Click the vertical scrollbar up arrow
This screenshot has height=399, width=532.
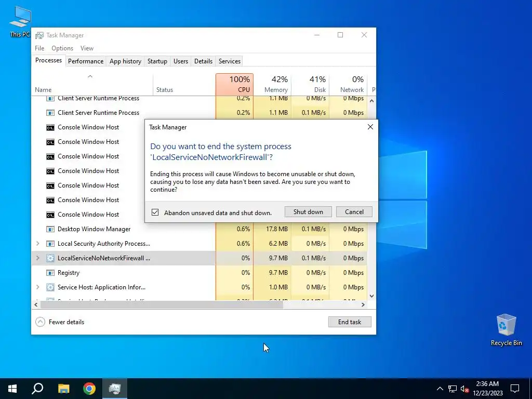pos(371,101)
